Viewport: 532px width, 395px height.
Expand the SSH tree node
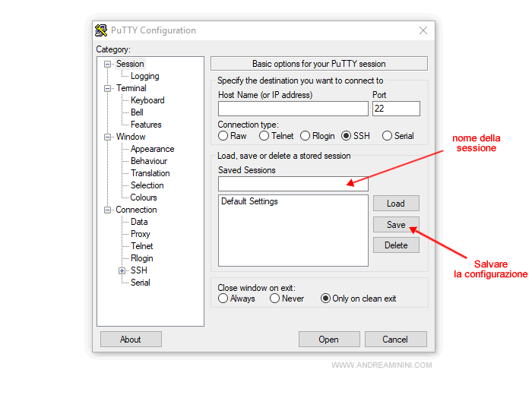[122, 270]
